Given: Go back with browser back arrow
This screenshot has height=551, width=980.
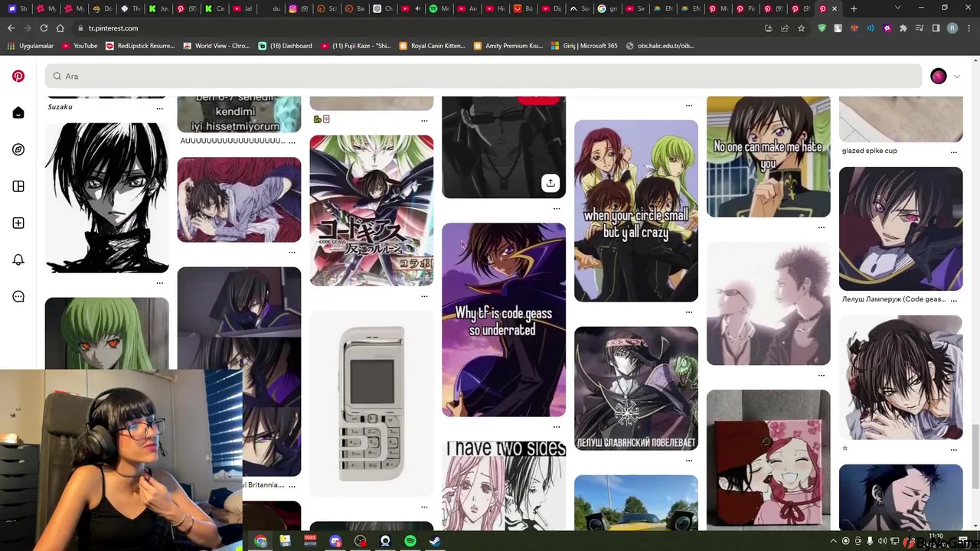Looking at the screenshot, I should (x=11, y=28).
